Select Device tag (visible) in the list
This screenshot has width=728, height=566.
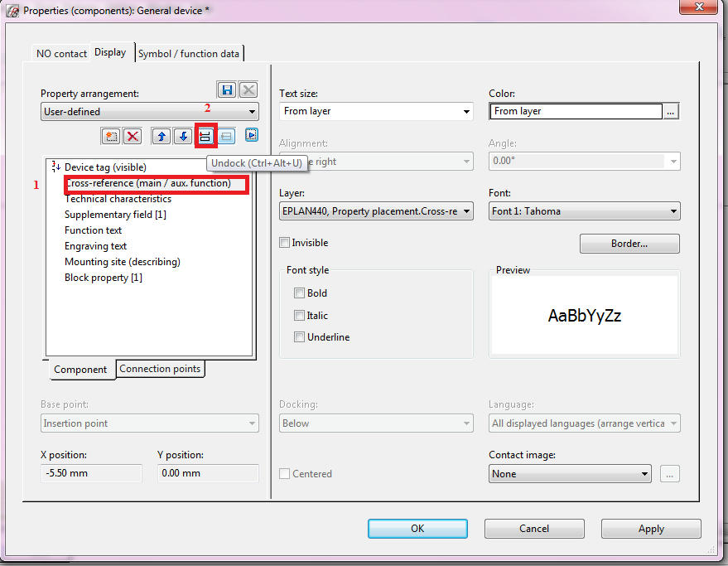105,167
